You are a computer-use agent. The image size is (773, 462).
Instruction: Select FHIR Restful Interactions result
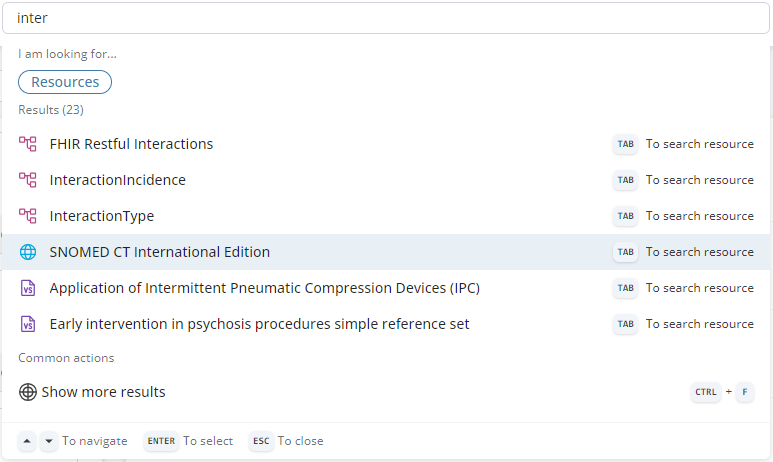(131, 144)
